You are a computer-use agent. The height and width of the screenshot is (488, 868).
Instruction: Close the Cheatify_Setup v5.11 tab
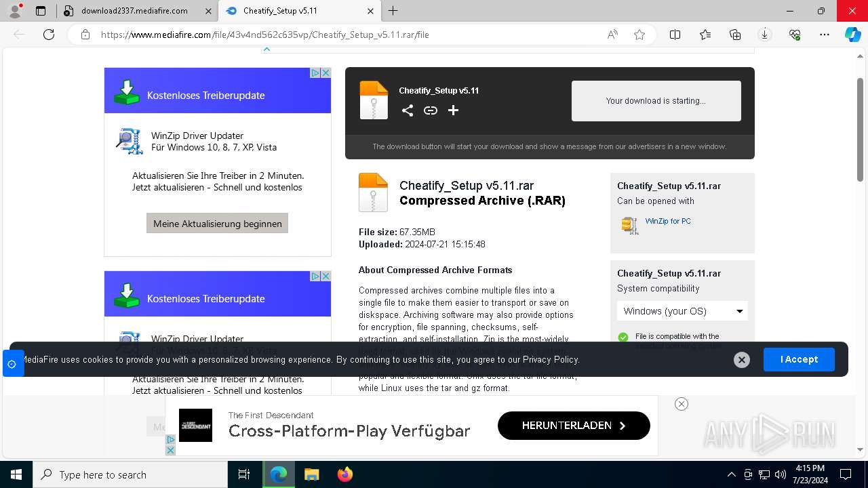[x=370, y=11]
